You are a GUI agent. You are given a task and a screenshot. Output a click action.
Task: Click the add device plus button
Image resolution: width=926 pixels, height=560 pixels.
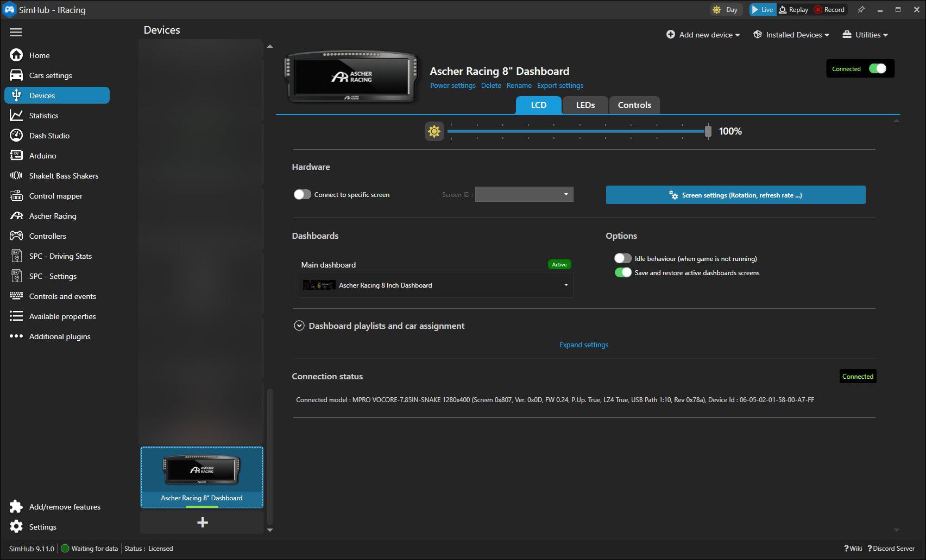pos(202,523)
